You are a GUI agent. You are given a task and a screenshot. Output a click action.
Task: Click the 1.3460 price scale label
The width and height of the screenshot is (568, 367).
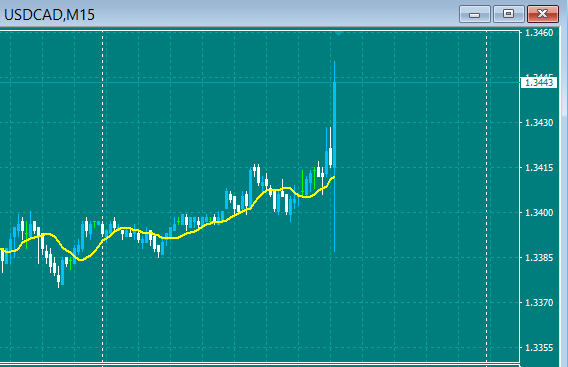[539, 33]
